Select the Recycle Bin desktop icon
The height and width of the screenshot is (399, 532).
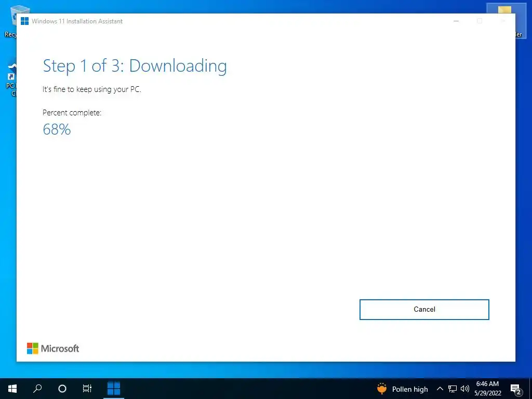coord(10,21)
